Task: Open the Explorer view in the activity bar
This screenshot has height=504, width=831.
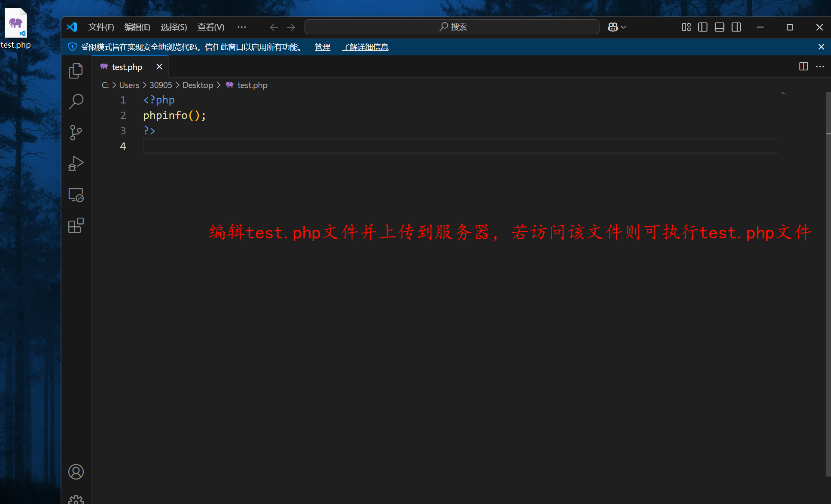Action: click(x=76, y=71)
